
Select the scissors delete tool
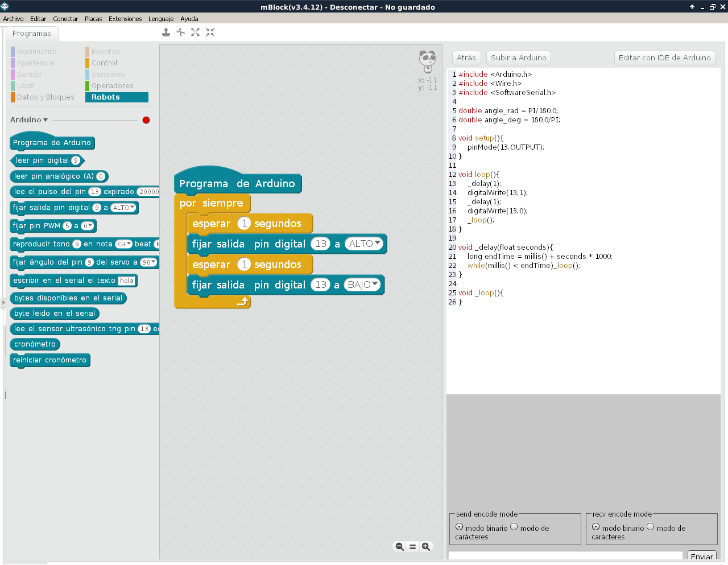[180, 32]
